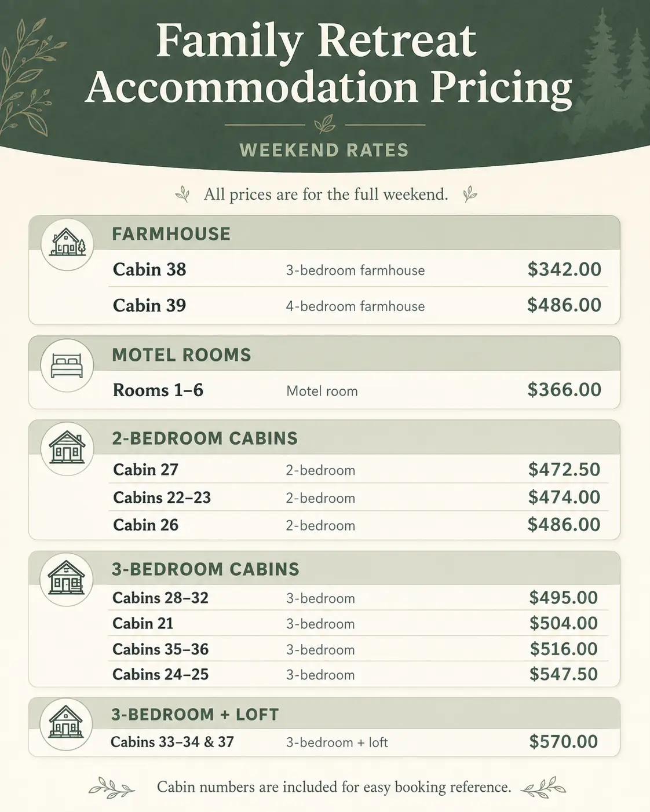Select the MOTEL ROOMS section header
This screenshot has height=812, width=650.
click(181, 355)
